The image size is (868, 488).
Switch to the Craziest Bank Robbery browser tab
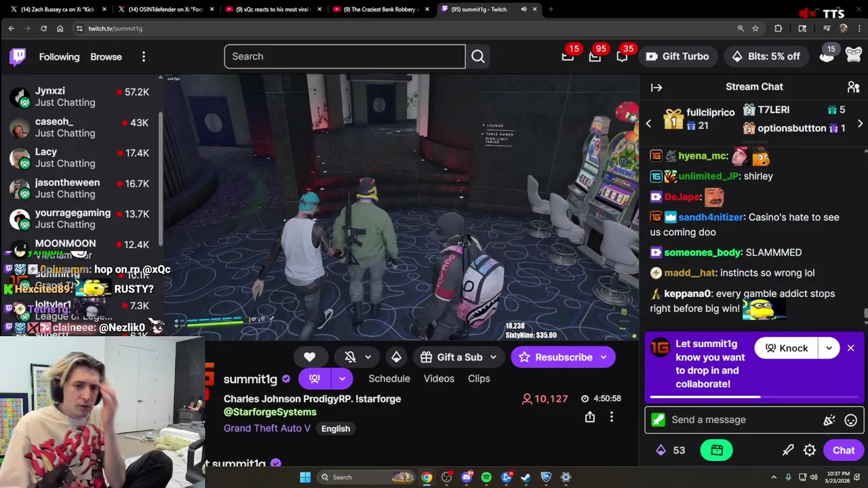[x=381, y=9]
